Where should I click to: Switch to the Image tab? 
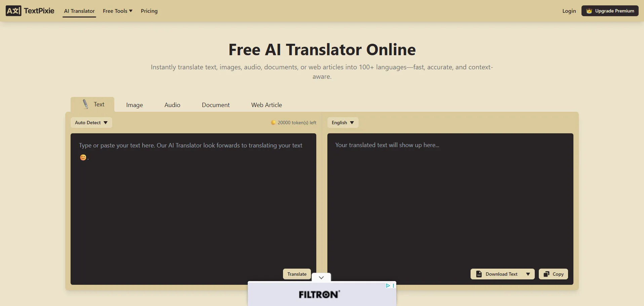[x=134, y=105]
